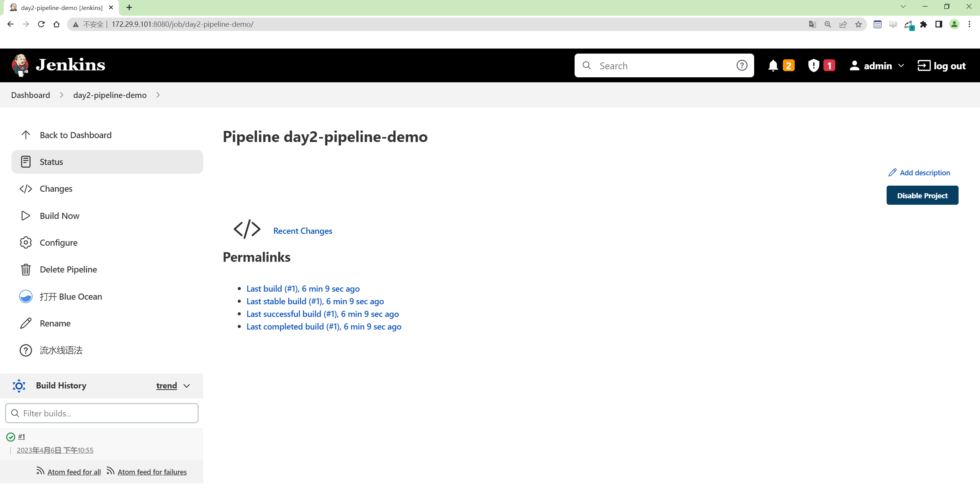This screenshot has width=980, height=496.
Task: Click Add description link
Action: click(919, 173)
